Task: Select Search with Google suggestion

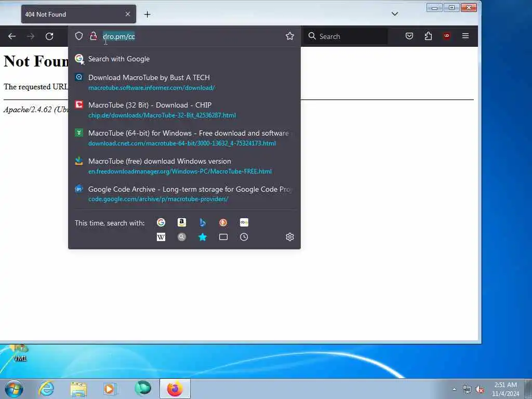Action: tap(184, 59)
